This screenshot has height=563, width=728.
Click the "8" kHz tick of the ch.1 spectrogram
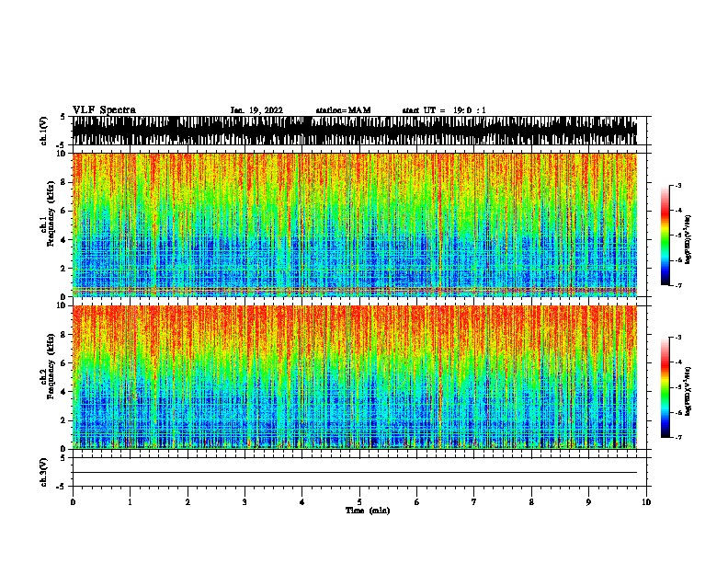pyautogui.click(x=64, y=182)
